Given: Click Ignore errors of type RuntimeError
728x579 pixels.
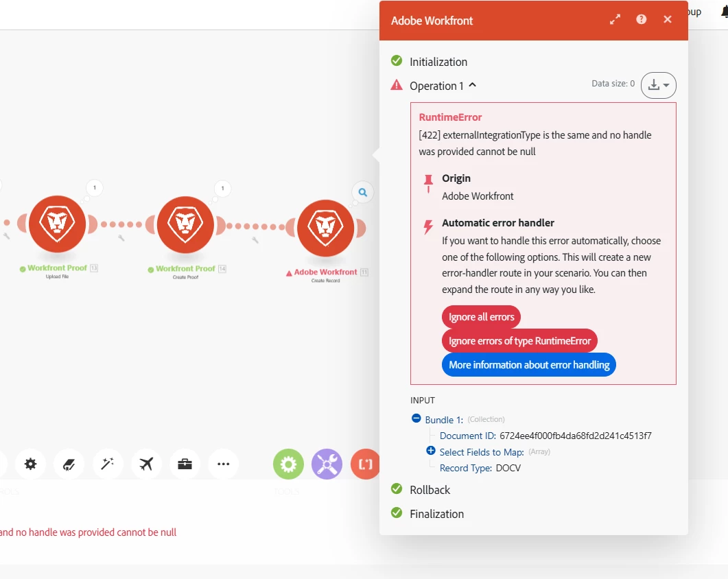Looking at the screenshot, I should 519,341.
